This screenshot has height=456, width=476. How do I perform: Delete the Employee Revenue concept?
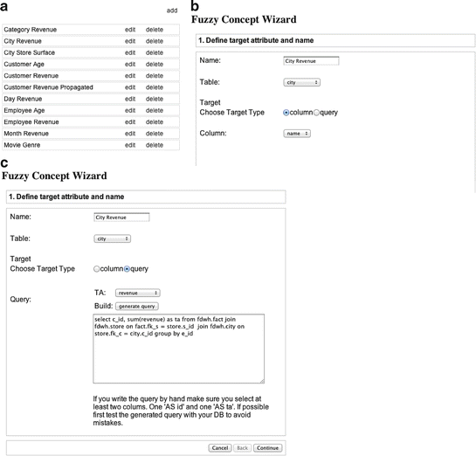tap(155, 121)
